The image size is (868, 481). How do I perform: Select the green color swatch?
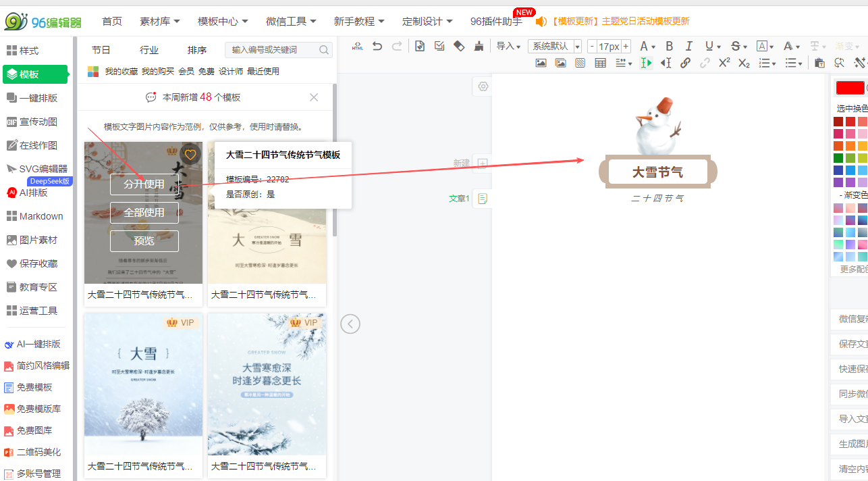point(838,158)
